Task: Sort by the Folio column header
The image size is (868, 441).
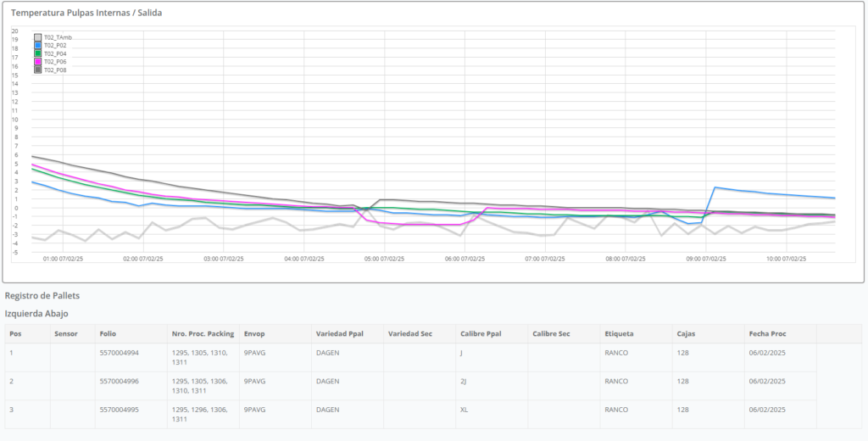Action: click(108, 333)
